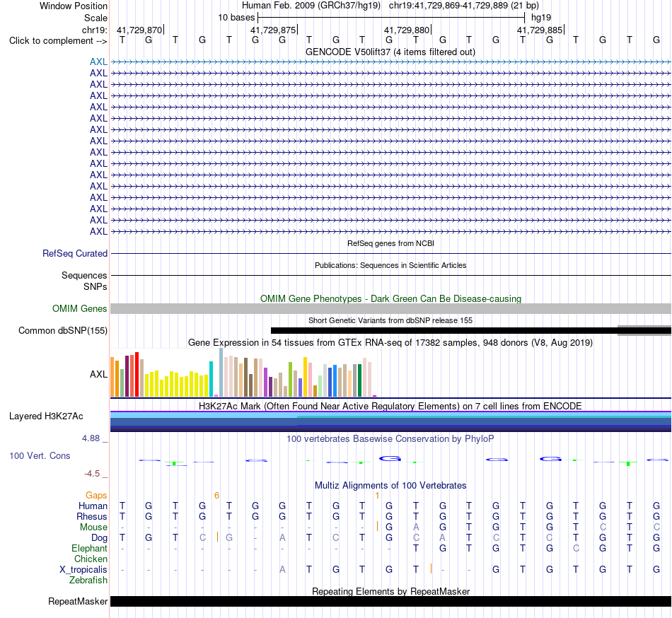Click the H3K27Ac Mark ENCODE track title

[x=390, y=406]
